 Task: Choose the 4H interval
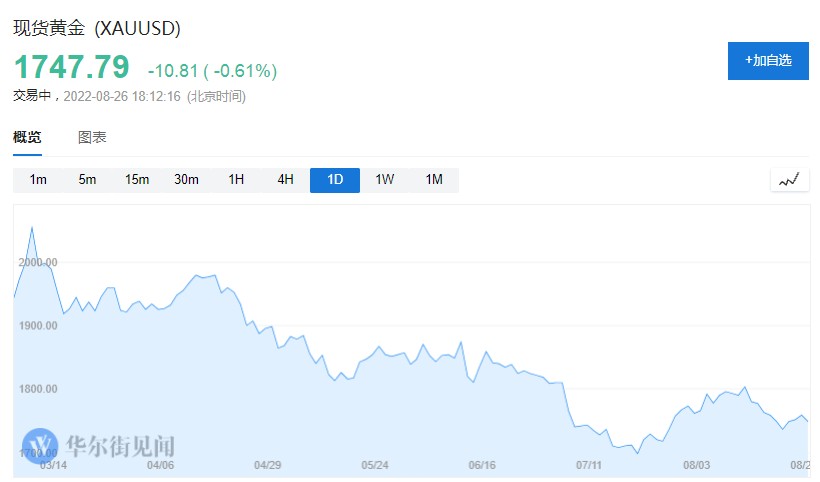(x=286, y=180)
